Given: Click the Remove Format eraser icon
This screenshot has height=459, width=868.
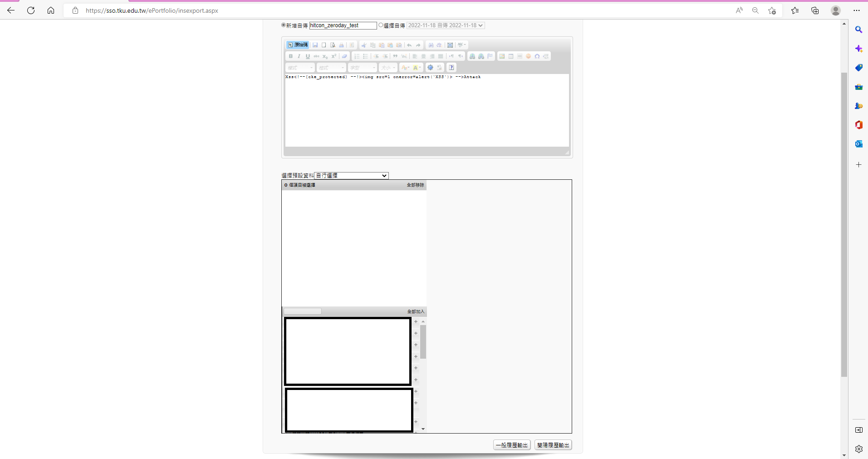Looking at the screenshot, I should [x=344, y=56].
